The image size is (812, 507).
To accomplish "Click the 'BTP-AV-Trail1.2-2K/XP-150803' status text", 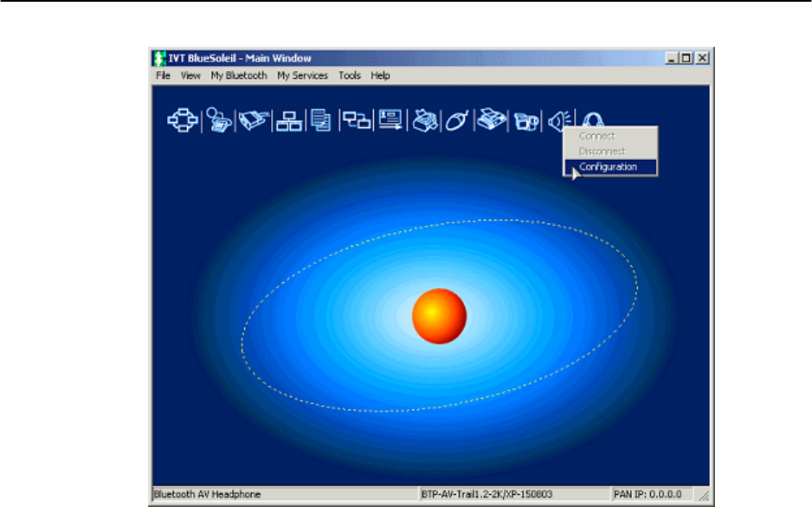I will [487, 494].
